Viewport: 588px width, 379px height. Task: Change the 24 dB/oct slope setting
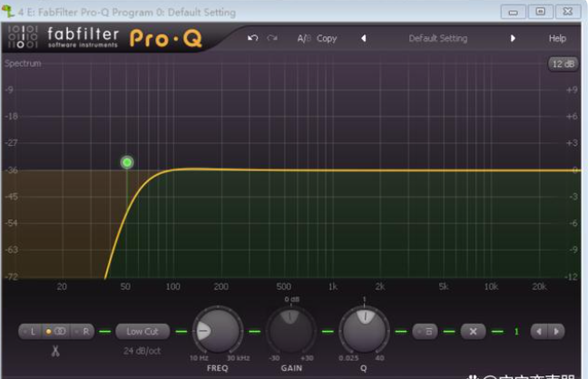142,351
